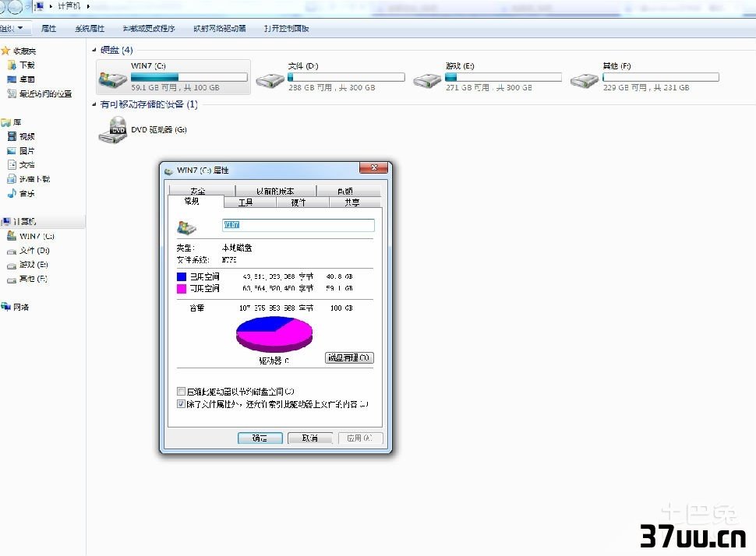Screen dimensions: 756x556
Task: Click 系统属性 on the toolbar
Action: 90,29
